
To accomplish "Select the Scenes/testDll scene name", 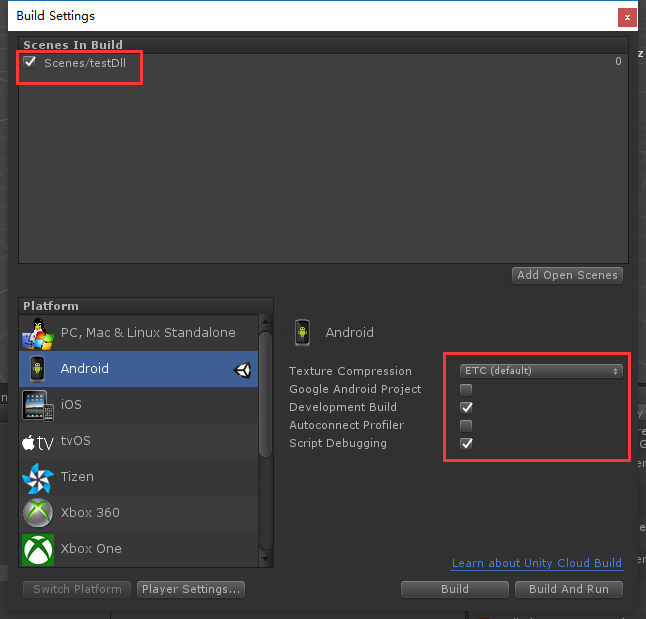I will pos(85,63).
